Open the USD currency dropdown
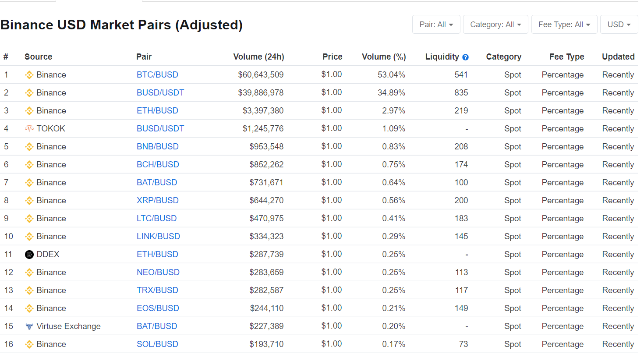This screenshot has width=644, height=354. click(x=619, y=25)
